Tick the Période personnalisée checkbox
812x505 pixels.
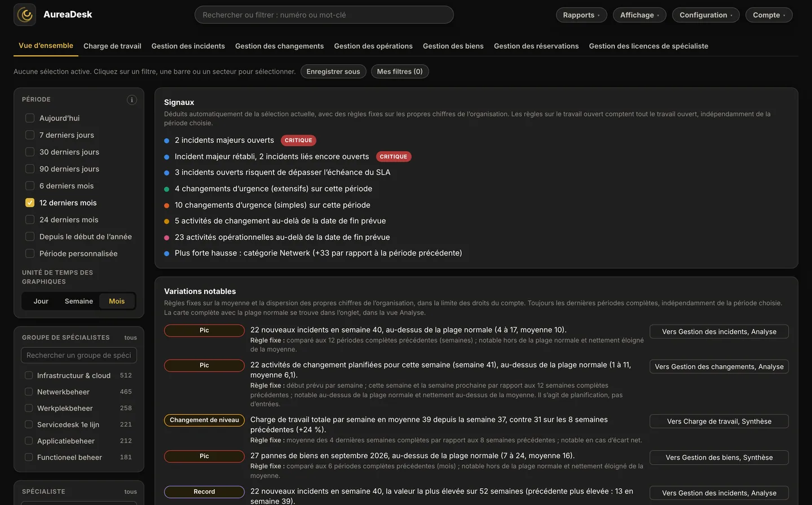point(30,253)
